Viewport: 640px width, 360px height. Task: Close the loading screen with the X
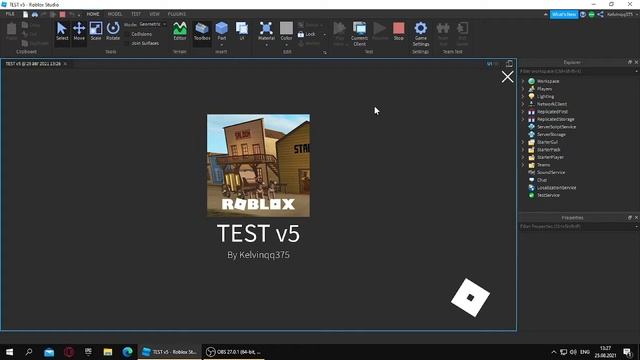507,77
